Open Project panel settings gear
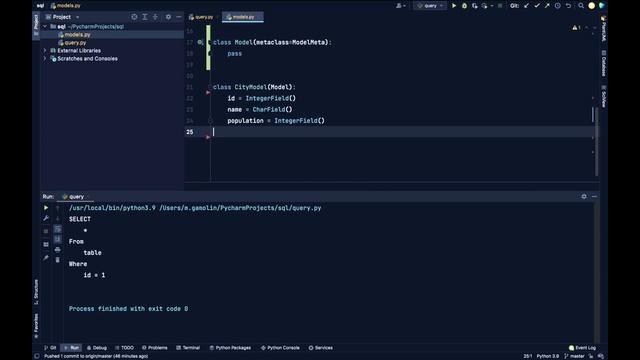Viewport: 640px width, 360px height. tap(168, 17)
